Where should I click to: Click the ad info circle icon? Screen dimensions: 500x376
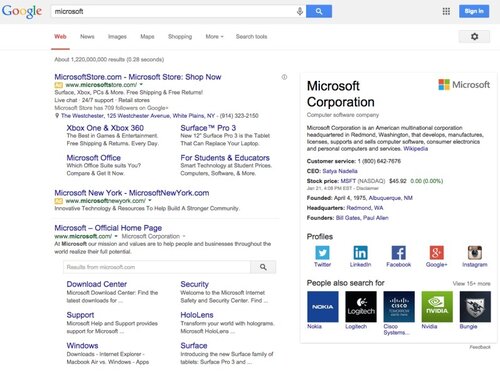click(x=284, y=77)
